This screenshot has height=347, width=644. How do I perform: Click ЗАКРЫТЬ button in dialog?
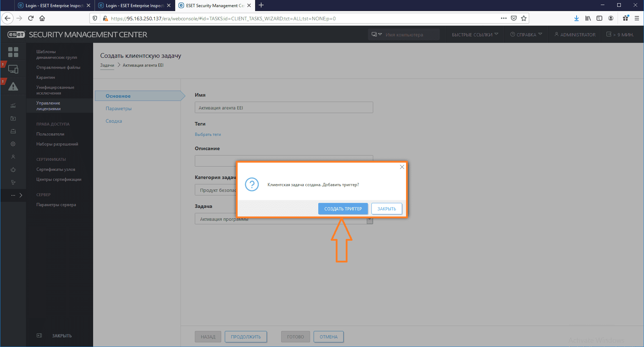coord(387,209)
